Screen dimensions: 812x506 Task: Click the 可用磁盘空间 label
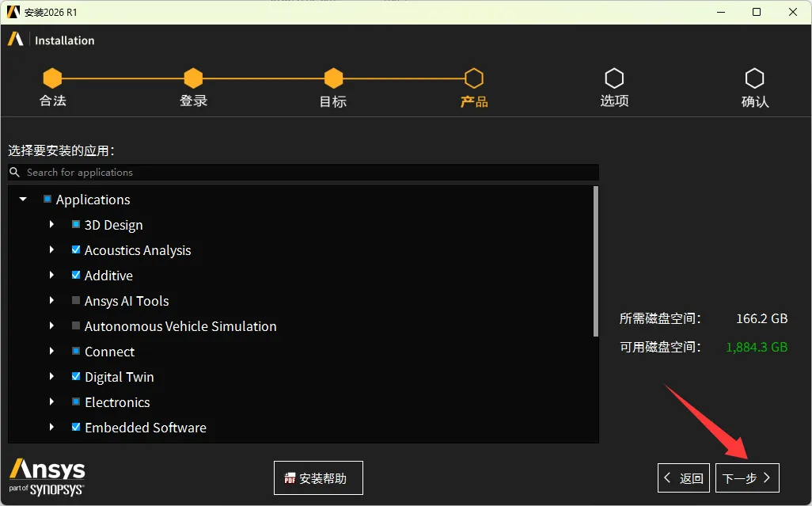click(660, 347)
